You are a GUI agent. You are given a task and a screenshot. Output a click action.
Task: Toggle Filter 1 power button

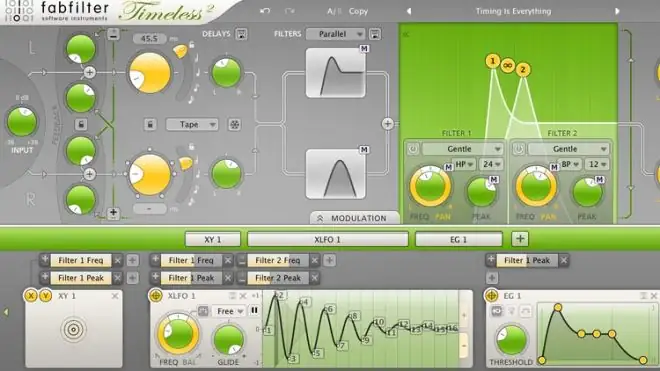pyautogui.click(x=413, y=149)
